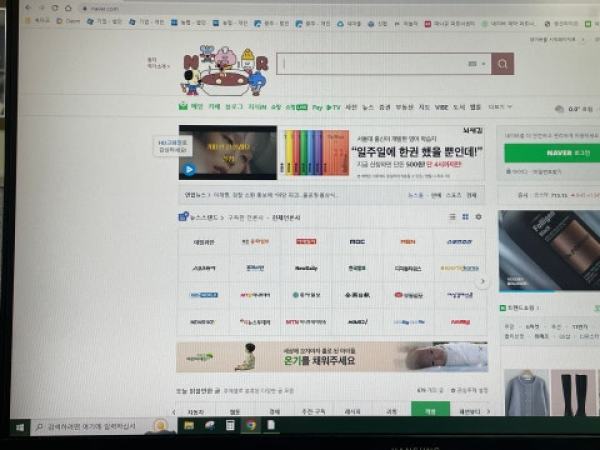Open the 온기를 채워주세요 banner
This screenshot has width=600, height=450.
(332, 357)
